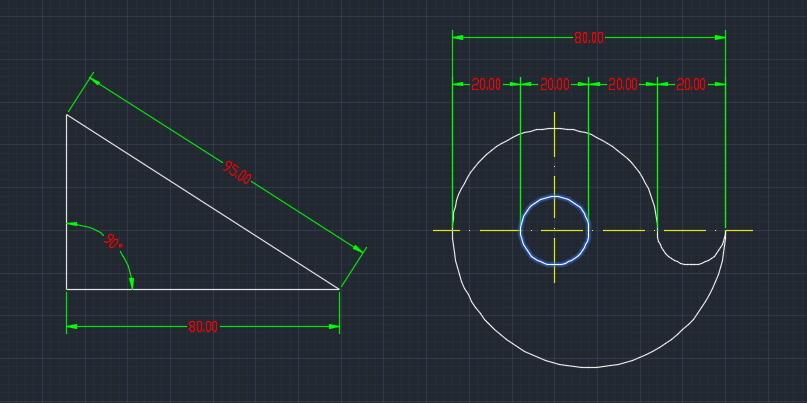Click the 95.00 hypotenuse dimension text
Screen dimensions: 807x403
pyautogui.click(x=237, y=172)
